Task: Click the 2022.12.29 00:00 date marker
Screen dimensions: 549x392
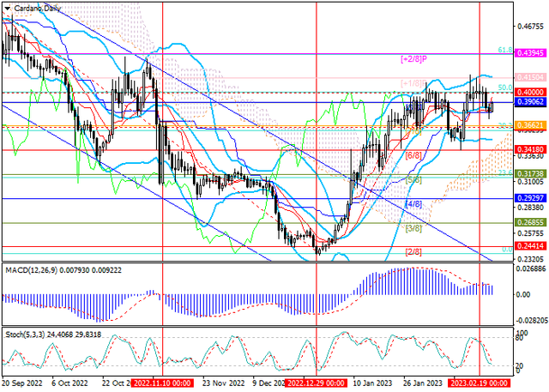Action: tap(317, 385)
